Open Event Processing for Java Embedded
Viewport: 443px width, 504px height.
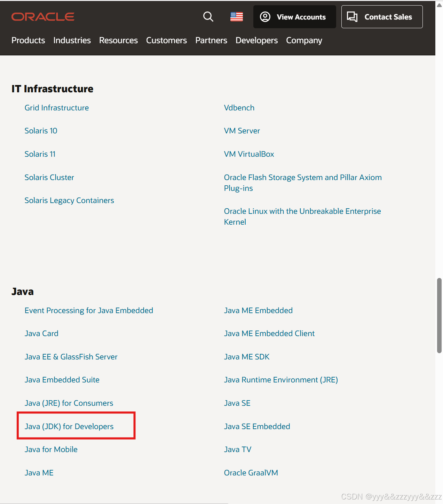coord(89,310)
